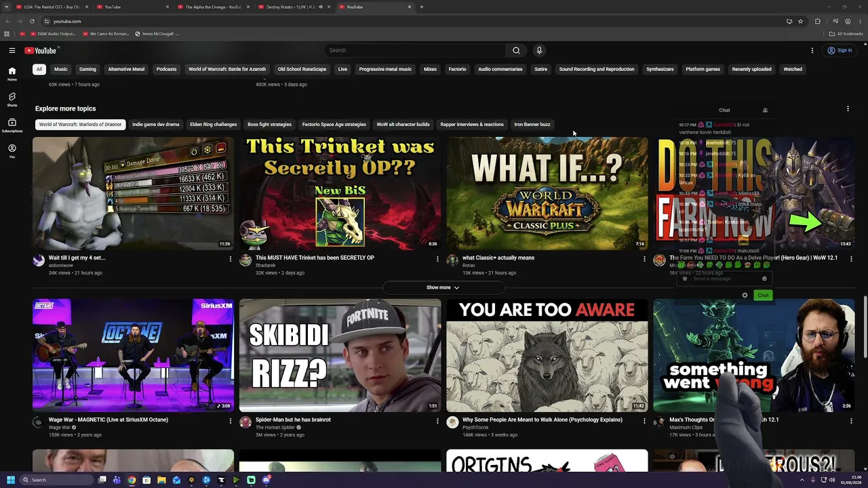
Task: Open Shorts from the sidebar
Action: click(12, 100)
